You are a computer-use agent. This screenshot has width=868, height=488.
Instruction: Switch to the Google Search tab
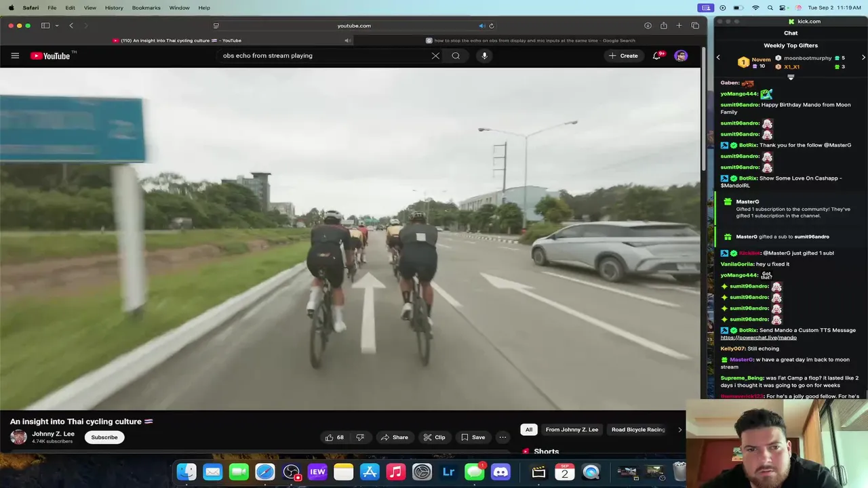pos(529,40)
